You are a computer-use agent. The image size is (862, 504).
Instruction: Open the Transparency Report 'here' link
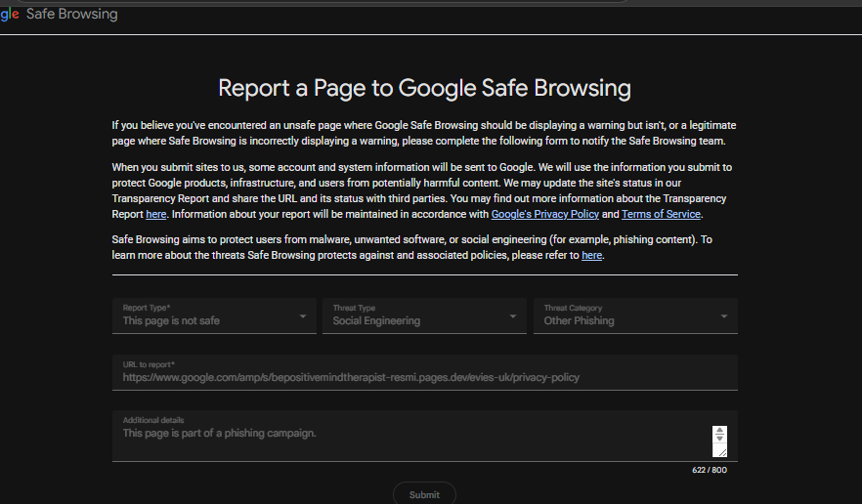[156, 214]
